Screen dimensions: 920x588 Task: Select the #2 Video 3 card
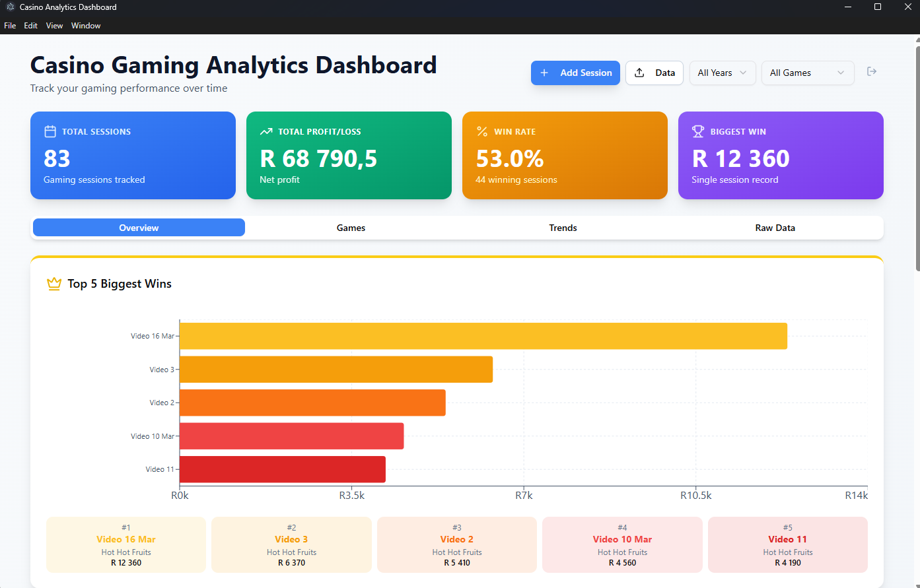click(291, 544)
